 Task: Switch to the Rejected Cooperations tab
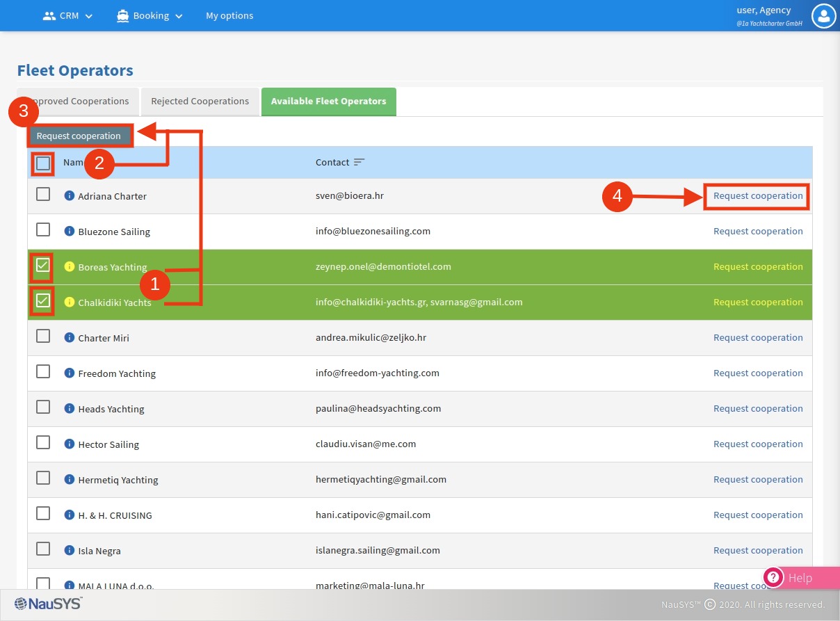click(x=200, y=102)
